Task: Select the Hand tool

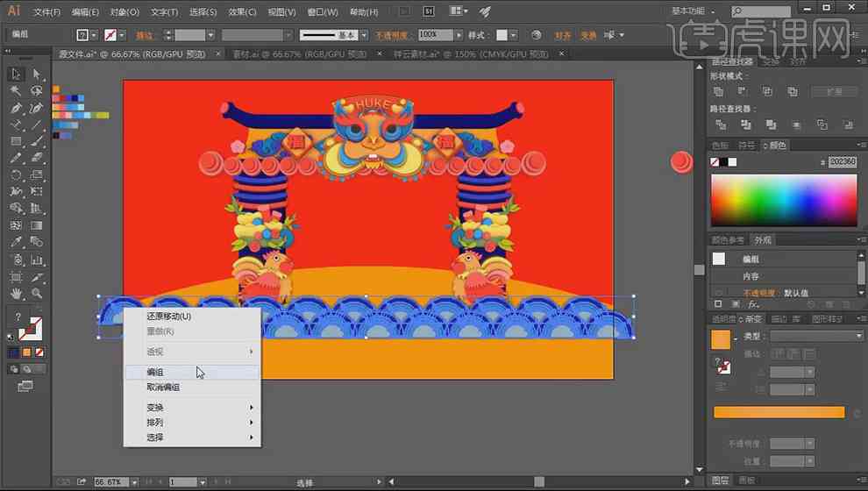Action: [x=16, y=294]
